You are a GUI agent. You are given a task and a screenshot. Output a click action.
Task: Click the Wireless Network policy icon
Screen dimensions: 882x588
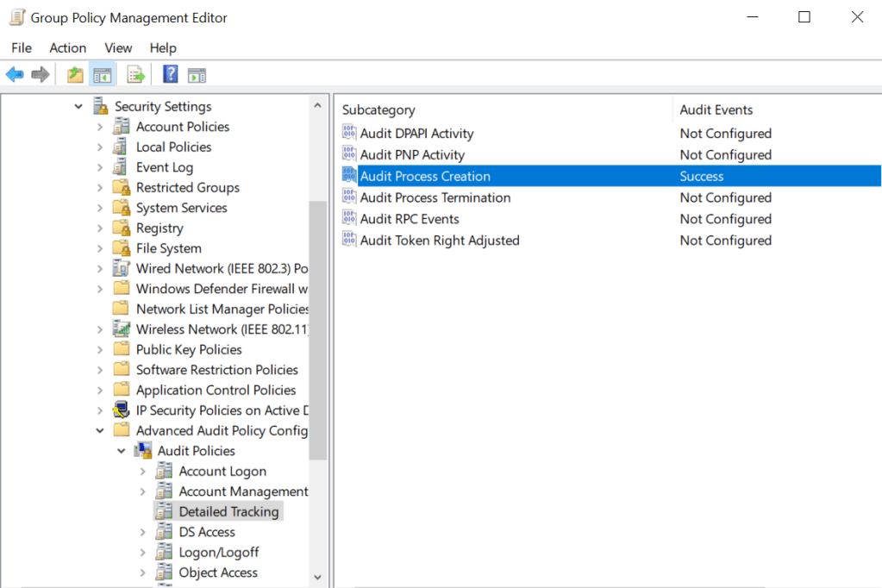(122, 329)
